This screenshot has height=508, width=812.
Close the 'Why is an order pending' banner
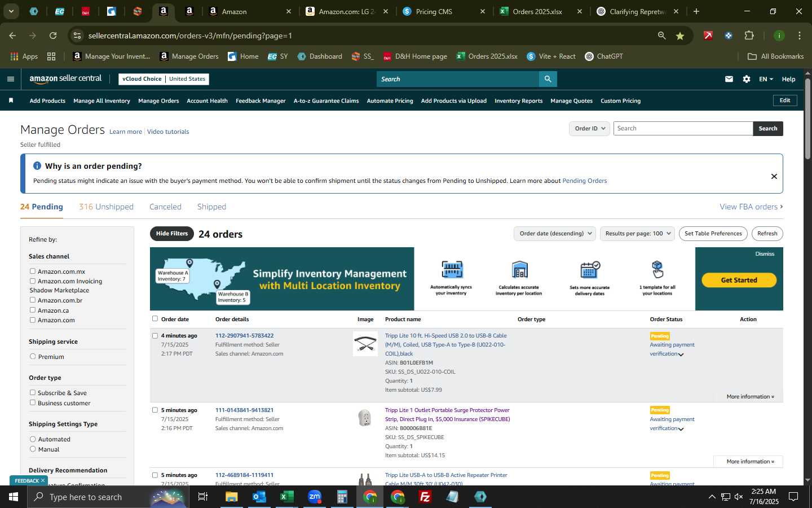tap(774, 177)
